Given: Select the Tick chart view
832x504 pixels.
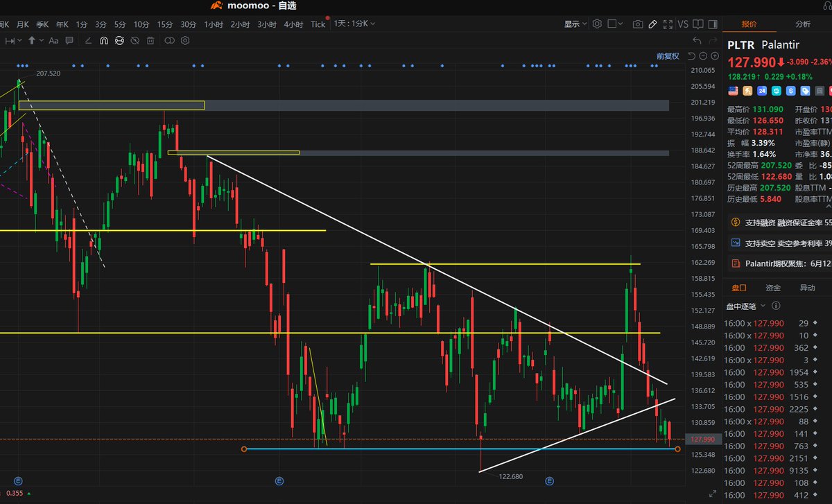Looking at the screenshot, I should tap(318, 24).
